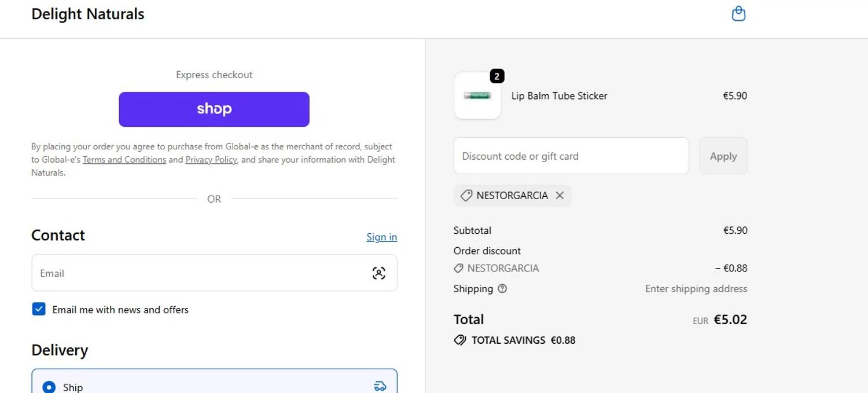868x393 pixels.
Task: Click the delivery truck icon beside Ship
Action: coord(380,386)
